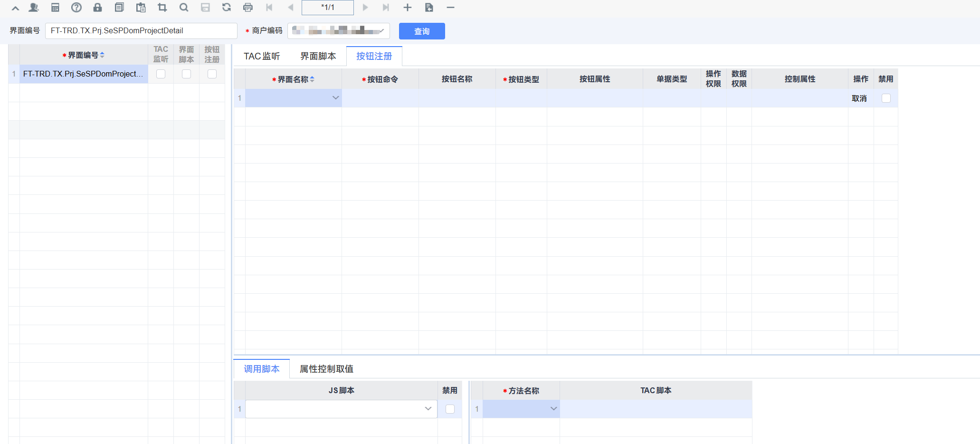Open 界面名称 dropdown in row 1
This screenshot has width=980, height=444.
[336, 98]
